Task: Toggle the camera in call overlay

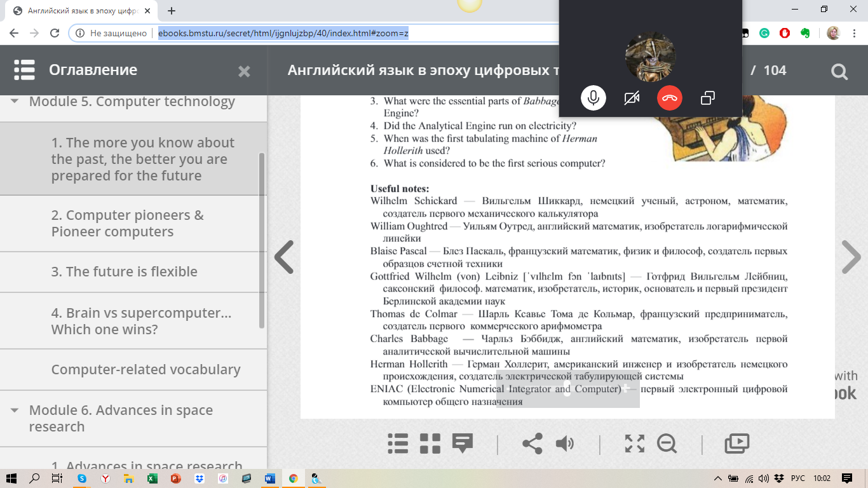Action: (x=632, y=98)
